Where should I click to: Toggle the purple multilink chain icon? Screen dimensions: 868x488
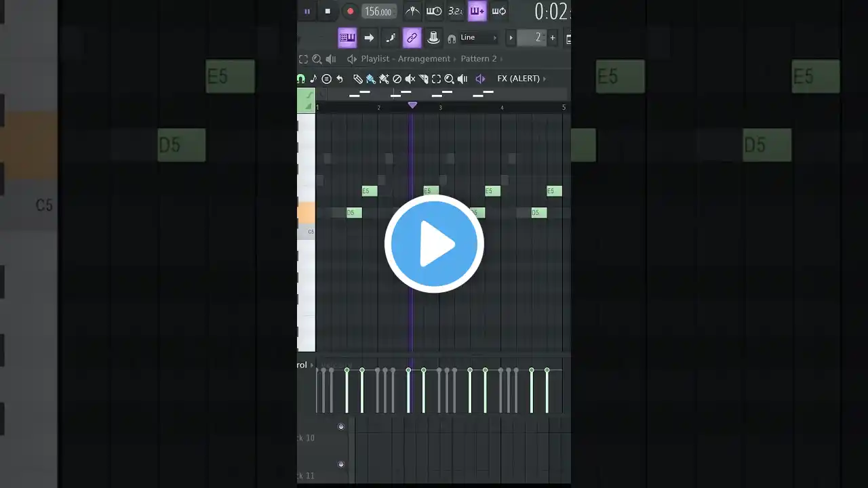pyautogui.click(x=412, y=37)
